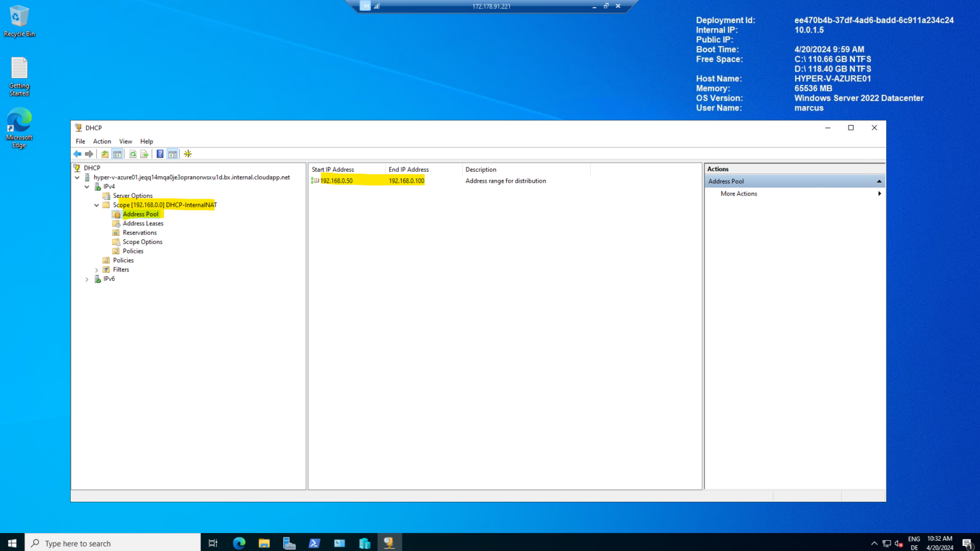
Task: Open the View menu
Action: [125, 141]
